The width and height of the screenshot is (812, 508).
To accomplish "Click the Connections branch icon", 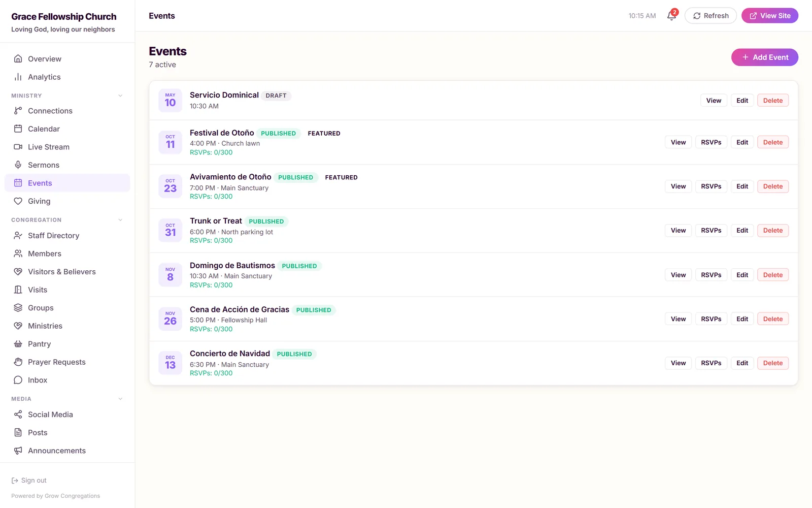I will [x=18, y=111].
